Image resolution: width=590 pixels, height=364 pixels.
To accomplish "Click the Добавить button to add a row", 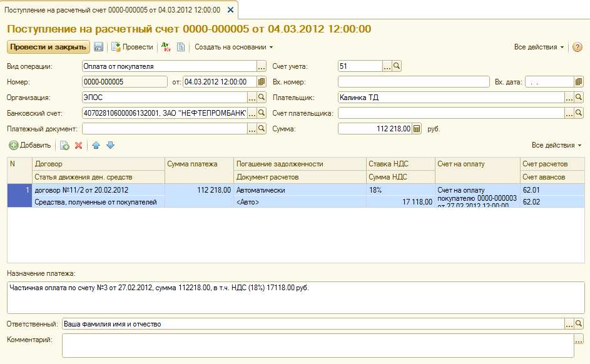I will point(30,145).
